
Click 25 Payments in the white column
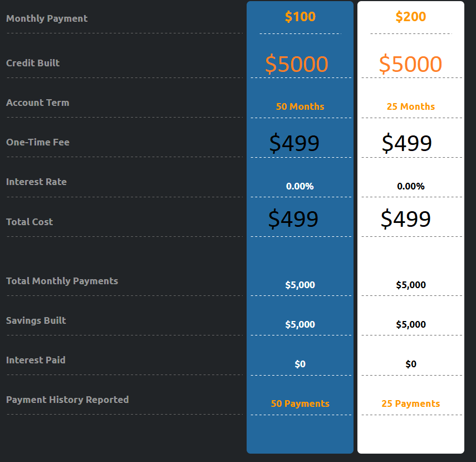click(411, 403)
